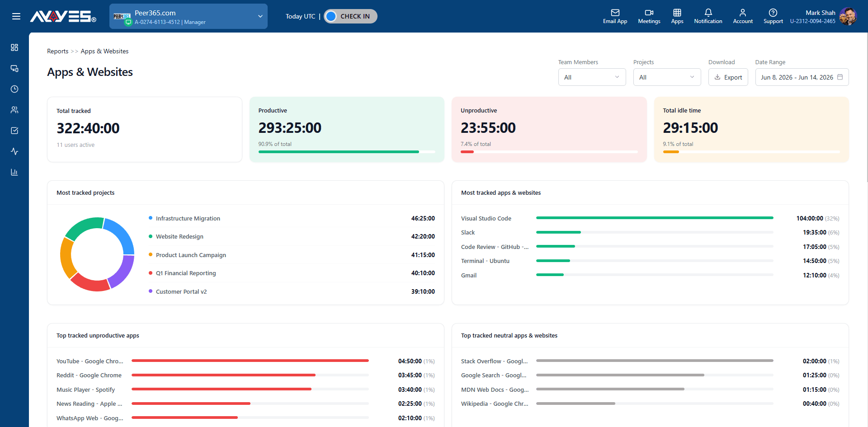868x427 pixels.
Task: Select Infrastructure Migration project row
Action: tap(292, 218)
